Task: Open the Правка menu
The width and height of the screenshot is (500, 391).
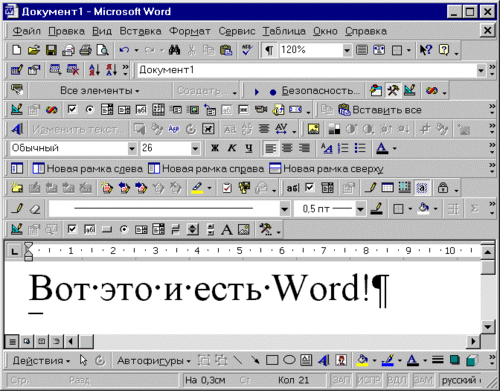Action: (x=66, y=31)
